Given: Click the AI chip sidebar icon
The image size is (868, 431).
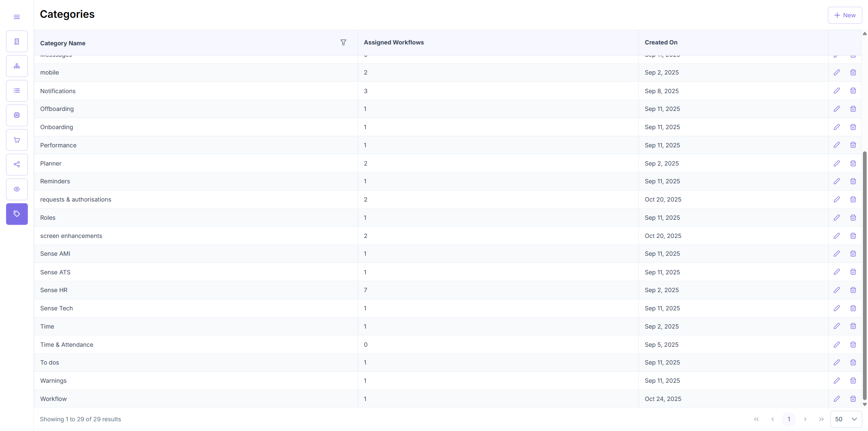Looking at the screenshot, I should [x=17, y=115].
